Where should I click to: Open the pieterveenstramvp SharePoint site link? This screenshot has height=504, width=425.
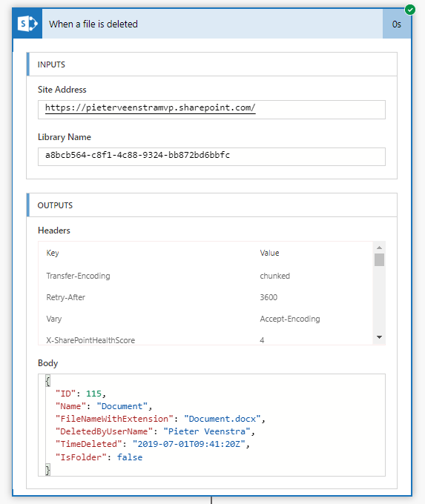(x=151, y=107)
